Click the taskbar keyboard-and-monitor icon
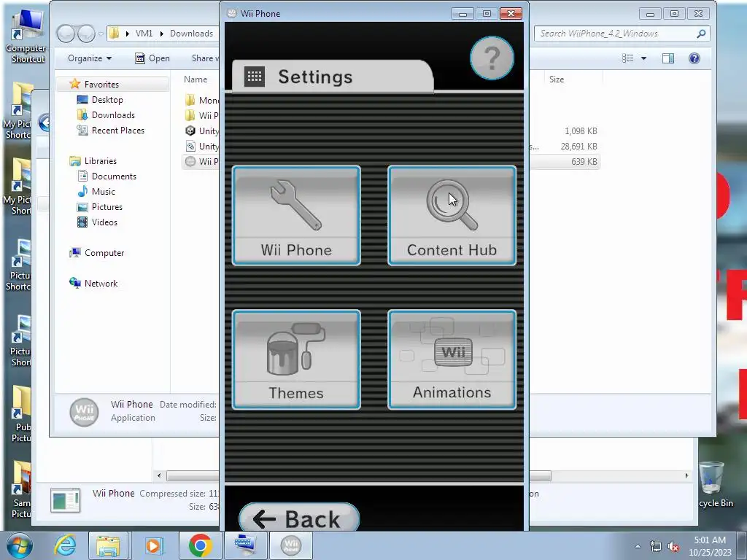The height and width of the screenshot is (560, 747). [245, 545]
